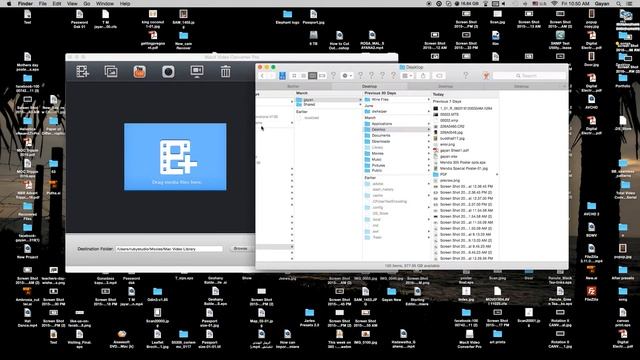Click the Add Video icon in MacX toolbar

pyautogui.click(x=82, y=71)
